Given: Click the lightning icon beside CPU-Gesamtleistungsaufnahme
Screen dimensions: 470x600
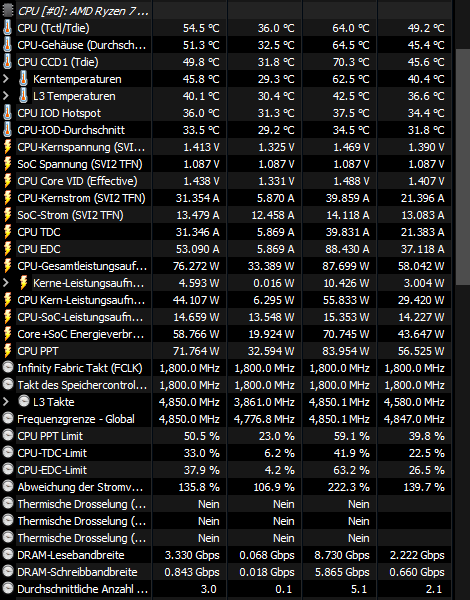Looking at the screenshot, I should [x=7, y=266].
